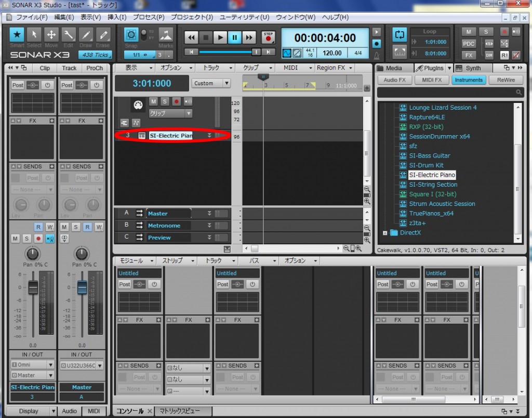Click the DIM solo button

[489, 55]
